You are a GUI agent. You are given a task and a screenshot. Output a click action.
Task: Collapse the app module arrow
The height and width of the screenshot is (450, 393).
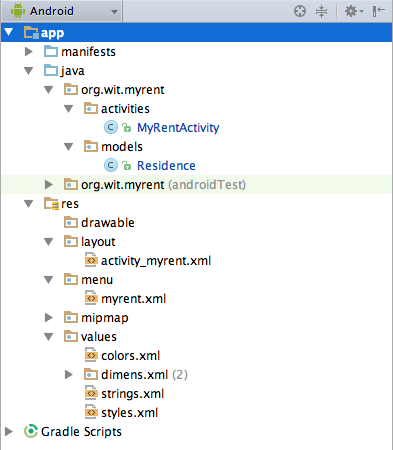pyautogui.click(x=9, y=32)
